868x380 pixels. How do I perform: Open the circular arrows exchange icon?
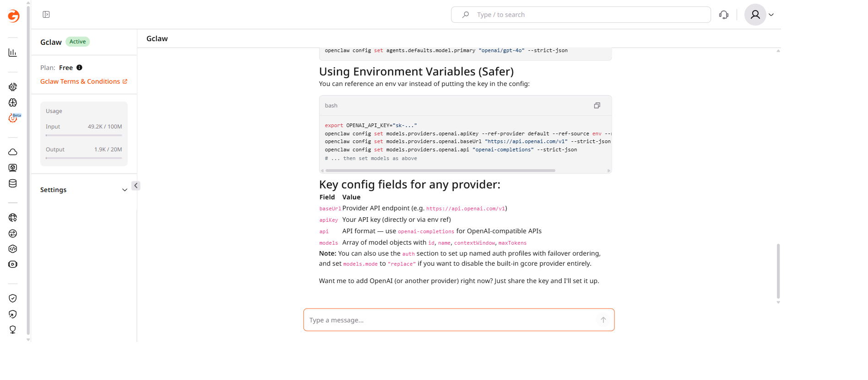point(13,233)
